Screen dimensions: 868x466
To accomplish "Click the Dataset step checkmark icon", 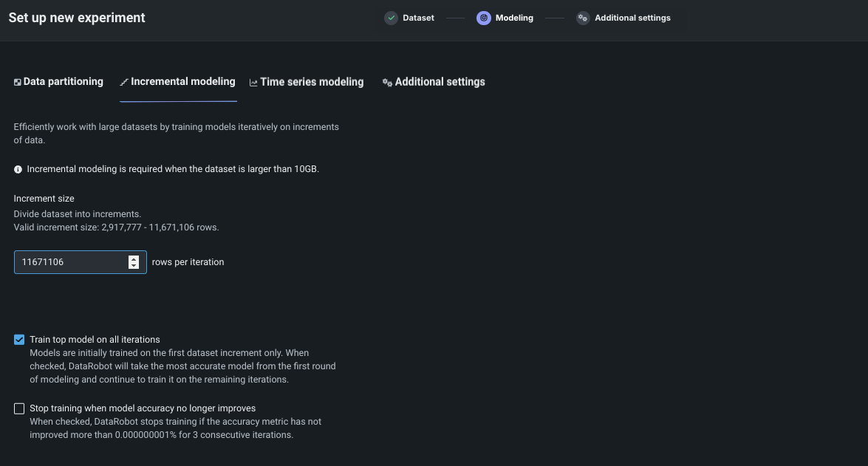I will (391, 18).
